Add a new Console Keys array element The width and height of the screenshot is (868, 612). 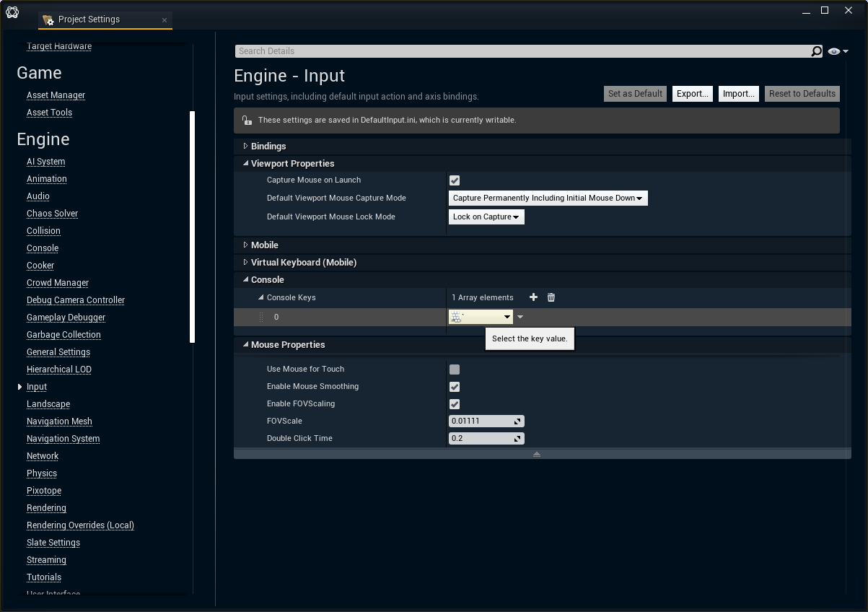coord(534,297)
